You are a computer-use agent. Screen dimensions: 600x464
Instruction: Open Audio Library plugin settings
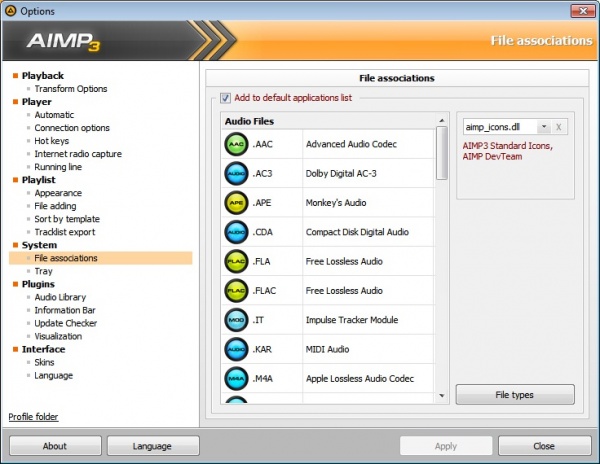pos(60,297)
